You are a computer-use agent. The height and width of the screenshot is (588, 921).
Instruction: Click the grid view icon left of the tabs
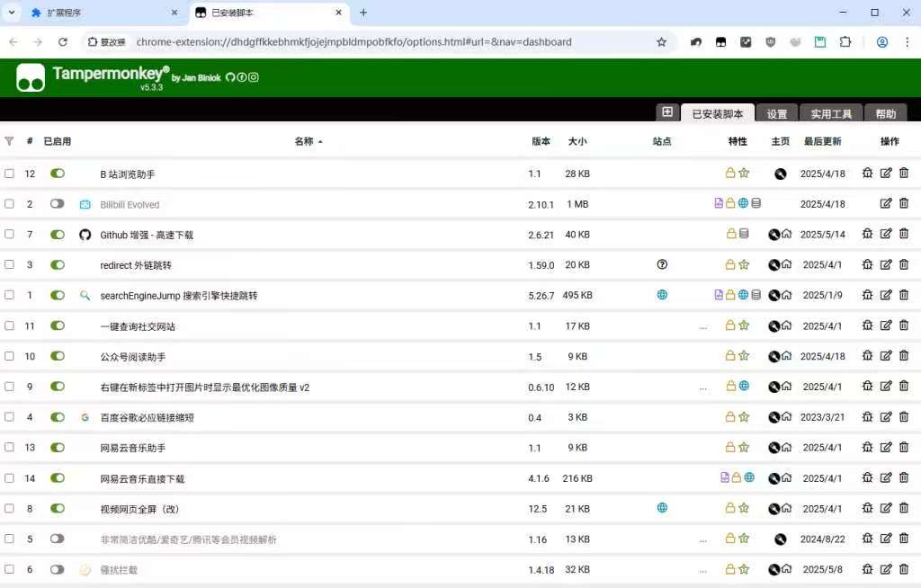click(x=666, y=111)
